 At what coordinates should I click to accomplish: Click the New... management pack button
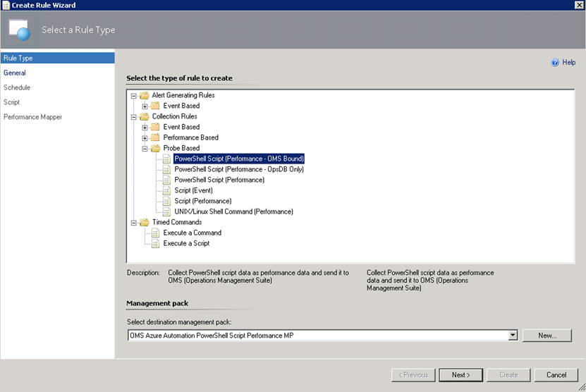click(547, 336)
